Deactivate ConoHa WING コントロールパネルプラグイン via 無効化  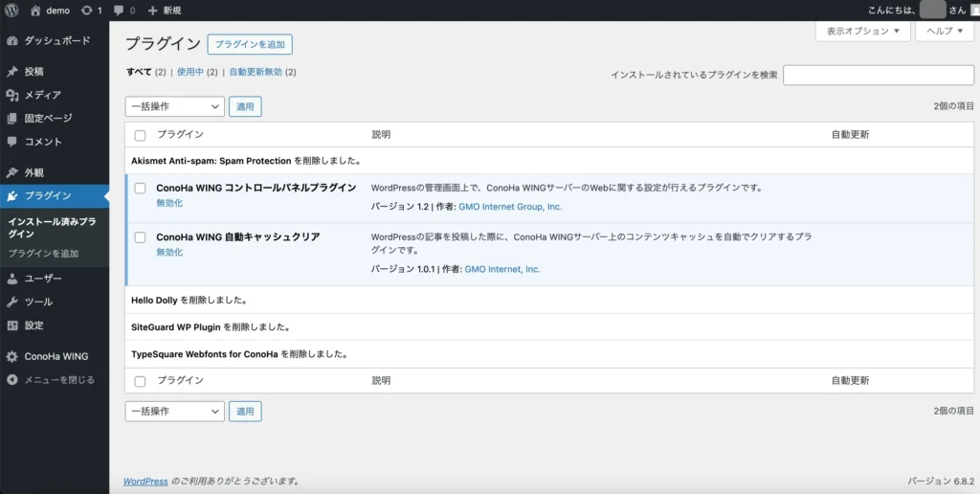[x=169, y=203]
